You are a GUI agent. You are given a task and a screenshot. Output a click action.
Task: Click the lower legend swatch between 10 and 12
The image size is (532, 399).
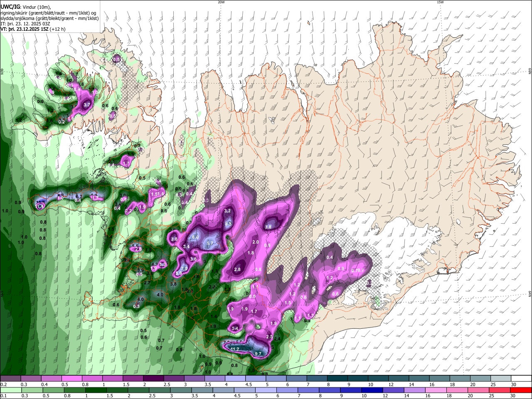pos(372,390)
